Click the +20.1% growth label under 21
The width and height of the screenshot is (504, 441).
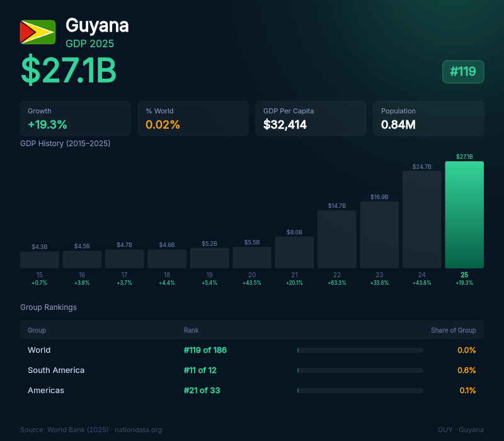tap(294, 283)
